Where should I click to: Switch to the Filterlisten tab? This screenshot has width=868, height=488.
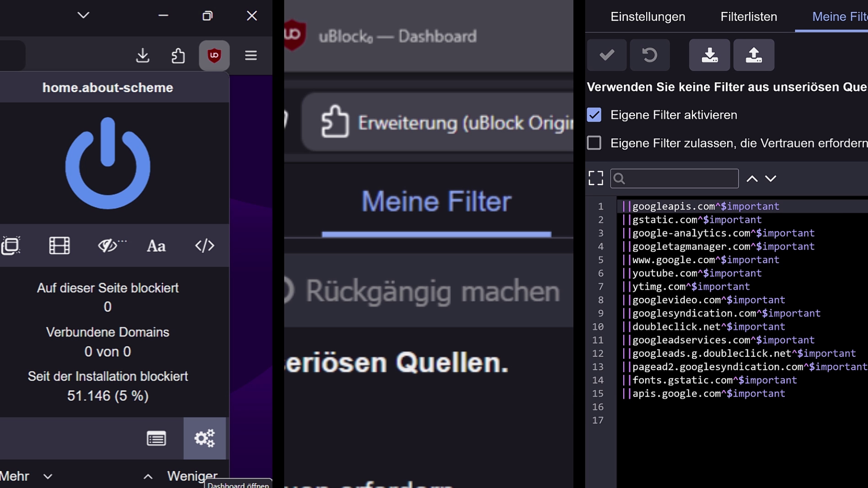pyautogui.click(x=749, y=16)
